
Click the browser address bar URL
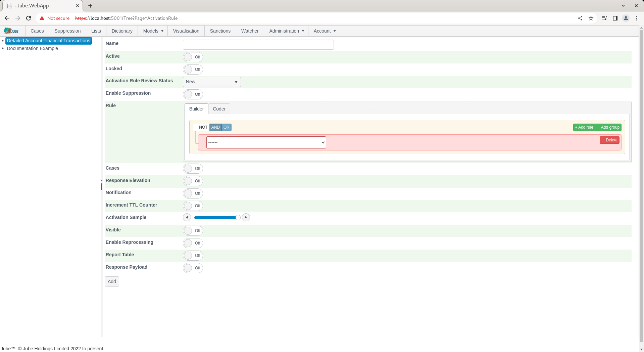(127, 18)
